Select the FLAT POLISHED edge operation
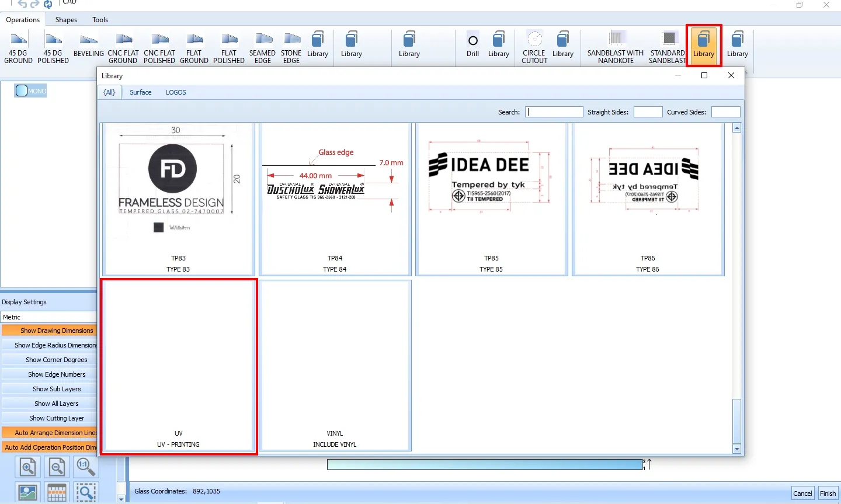 pyautogui.click(x=229, y=48)
